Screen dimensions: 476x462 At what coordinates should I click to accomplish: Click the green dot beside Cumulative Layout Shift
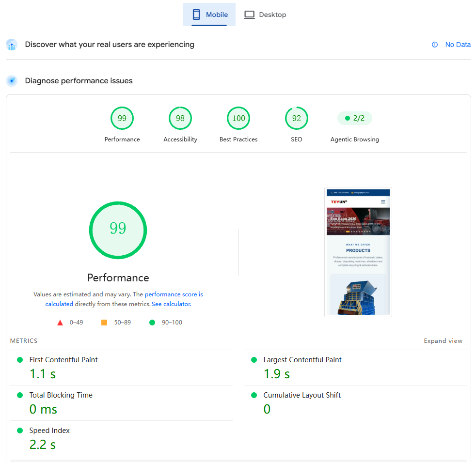[254, 395]
